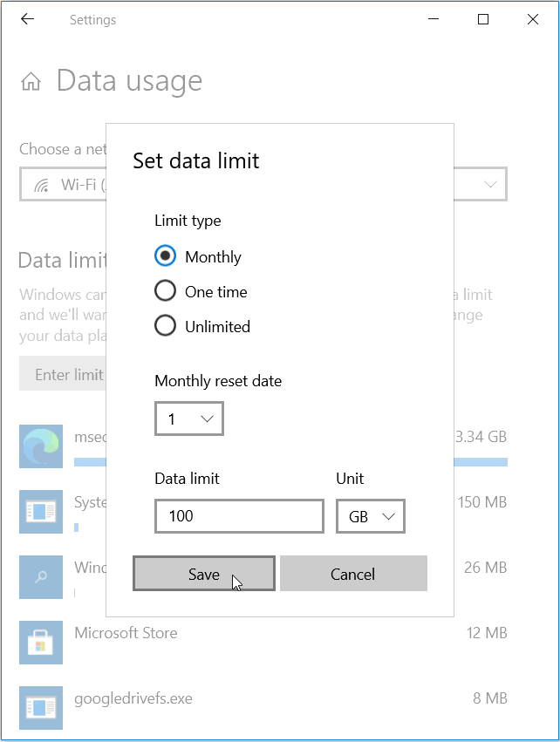
Task: Click the Windows Search app icon
Action: click(x=41, y=577)
